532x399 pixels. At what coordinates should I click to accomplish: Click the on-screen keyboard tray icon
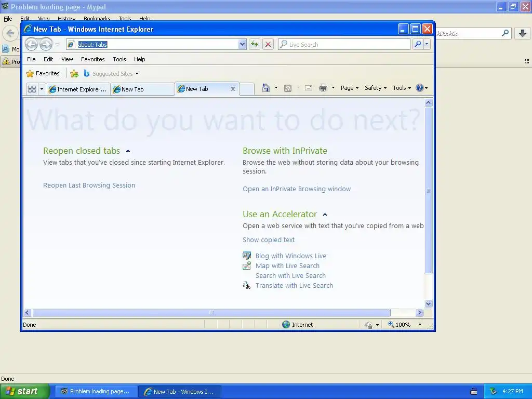pyautogui.click(x=474, y=392)
